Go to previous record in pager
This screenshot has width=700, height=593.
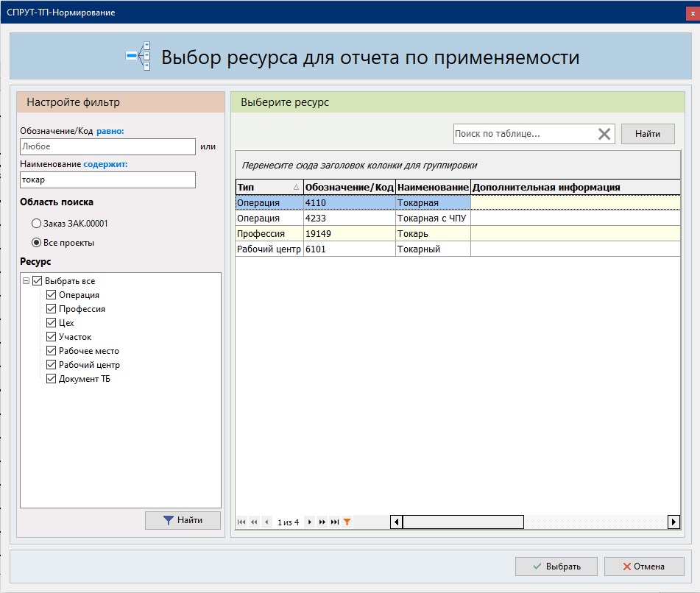pyautogui.click(x=266, y=522)
